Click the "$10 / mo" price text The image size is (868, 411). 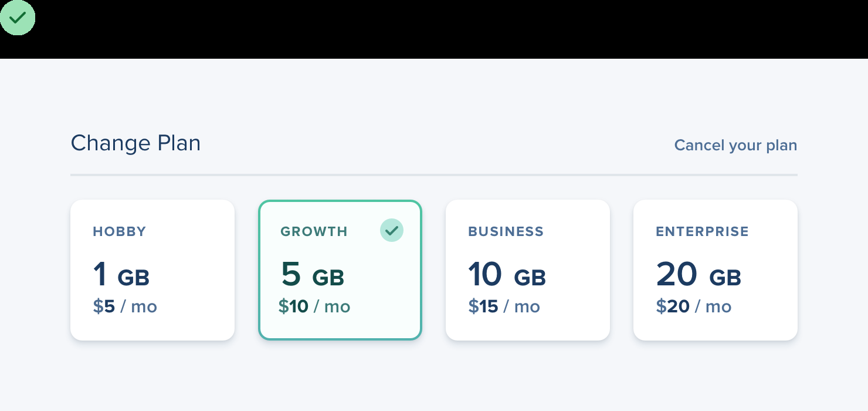click(x=314, y=306)
